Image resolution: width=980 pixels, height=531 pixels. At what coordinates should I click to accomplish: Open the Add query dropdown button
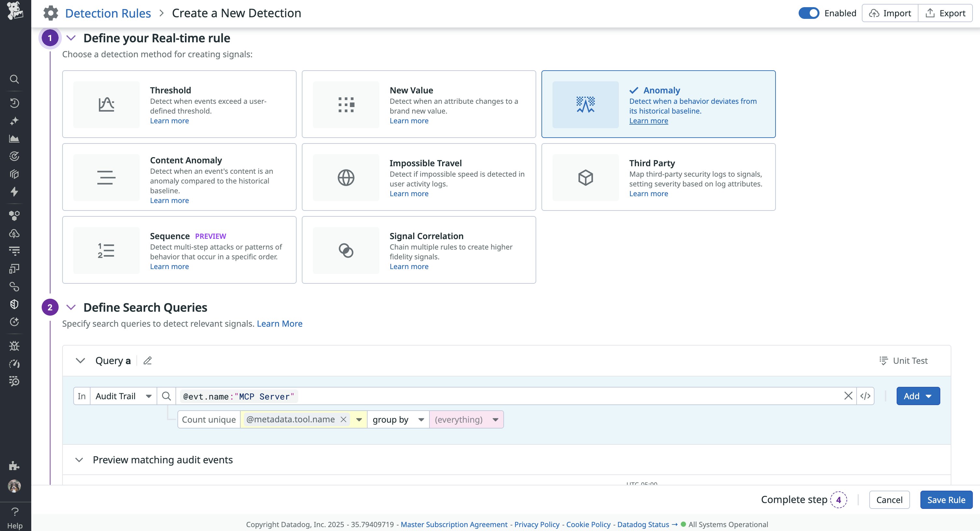[918, 396]
